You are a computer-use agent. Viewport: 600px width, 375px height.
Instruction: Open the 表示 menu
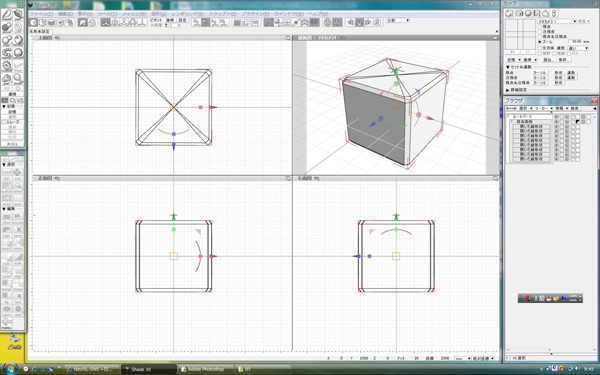click(x=85, y=14)
